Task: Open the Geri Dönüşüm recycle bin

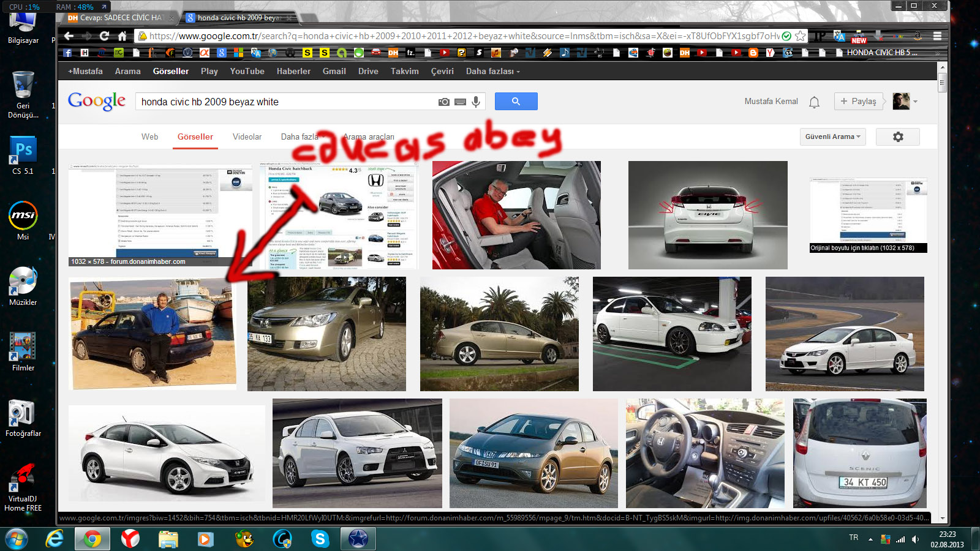Action: (x=23, y=94)
